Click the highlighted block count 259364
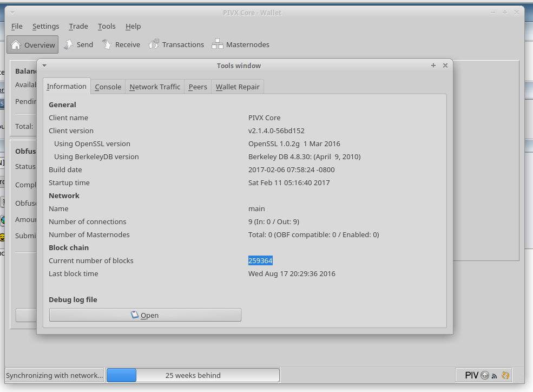 pyautogui.click(x=260, y=260)
